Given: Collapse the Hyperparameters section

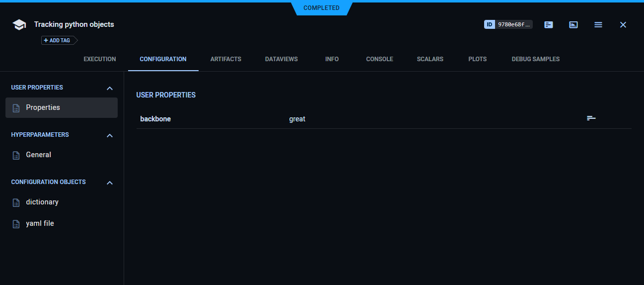Looking at the screenshot, I should (x=110, y=135).
